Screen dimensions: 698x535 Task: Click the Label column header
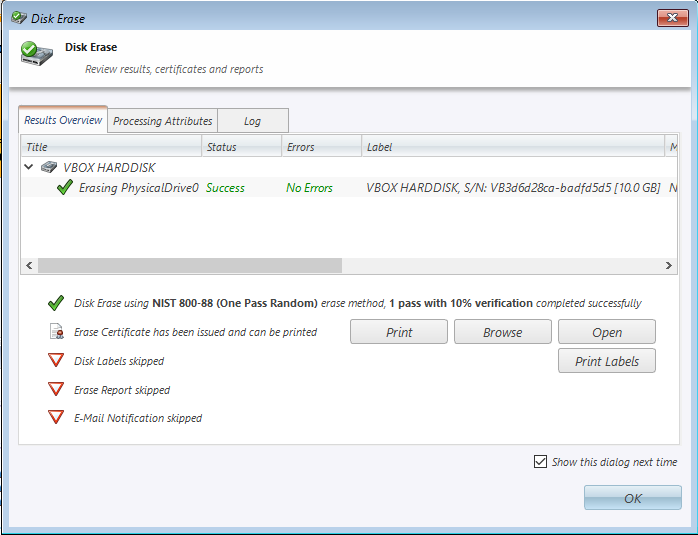(513, 146)
